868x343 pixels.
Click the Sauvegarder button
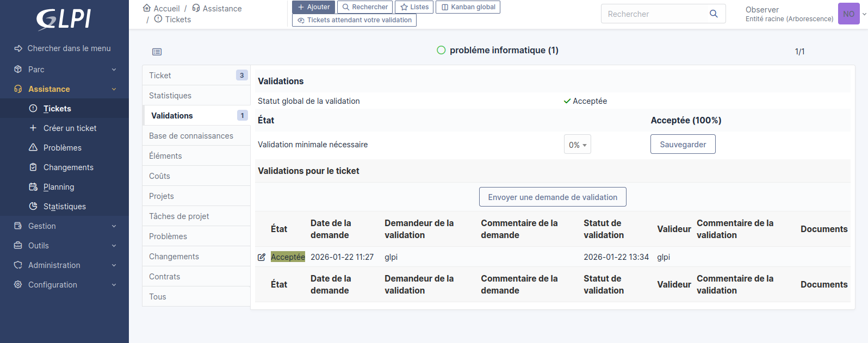pyautogui.click(x=683, y=144)
